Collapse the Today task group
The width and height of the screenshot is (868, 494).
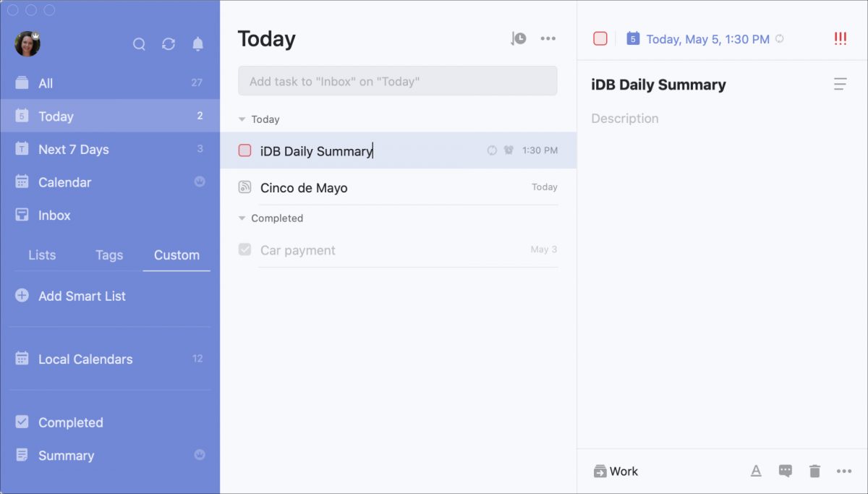pyautogui.click(x=241, y=119)
